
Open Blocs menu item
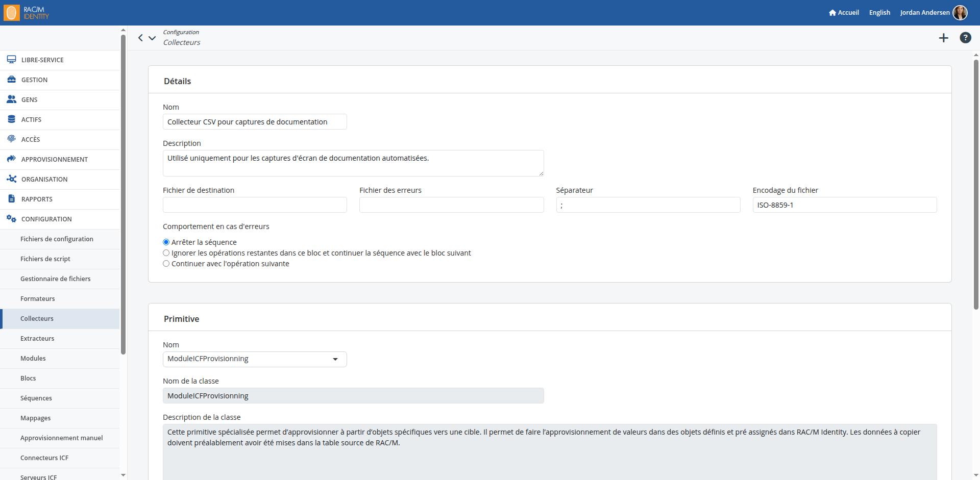pyautogui.click(x=60, y=378)
